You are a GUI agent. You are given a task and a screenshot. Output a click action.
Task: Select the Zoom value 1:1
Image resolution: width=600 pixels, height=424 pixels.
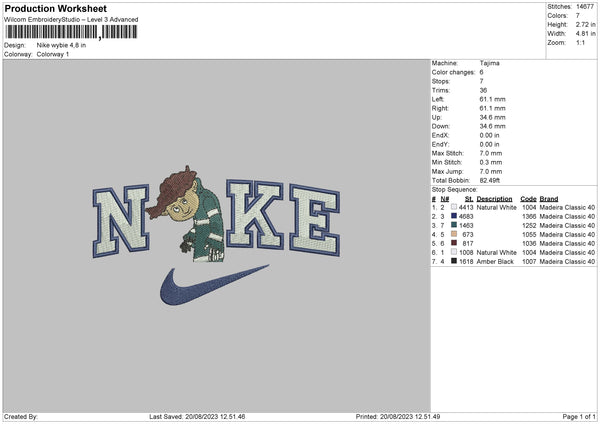pyautogui.click(x=580, y=42)
